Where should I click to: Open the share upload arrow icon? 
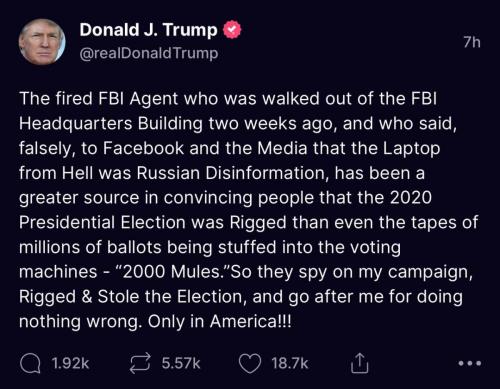click(360, 363)
